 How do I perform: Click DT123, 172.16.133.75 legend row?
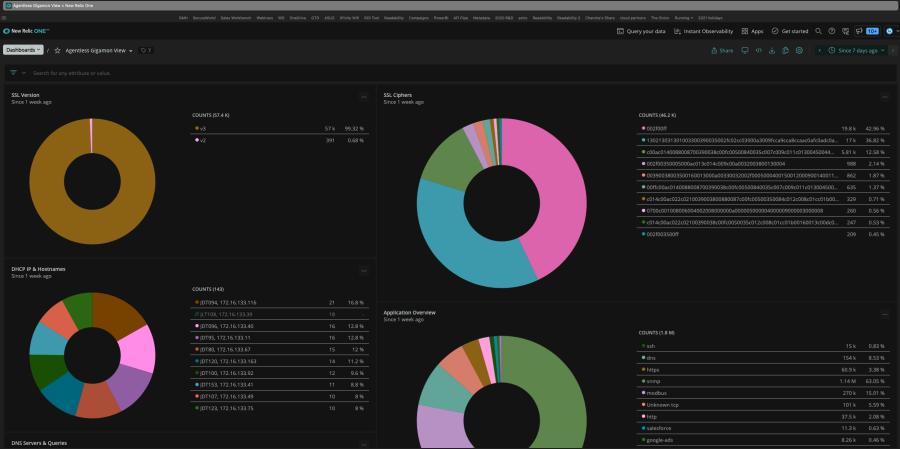(x=280, y=408)
